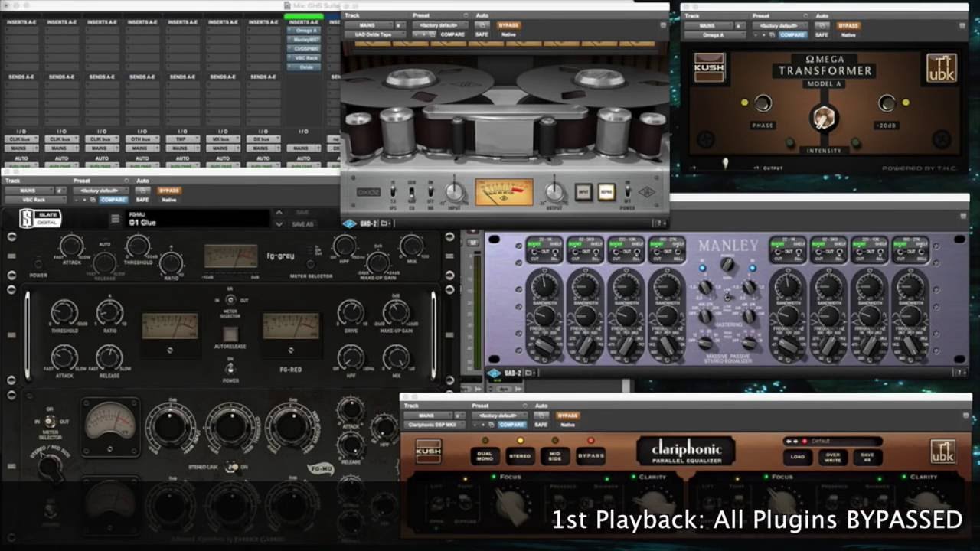
Task: Click the FG-Grey Attack knob
Action: click(70, 246)
